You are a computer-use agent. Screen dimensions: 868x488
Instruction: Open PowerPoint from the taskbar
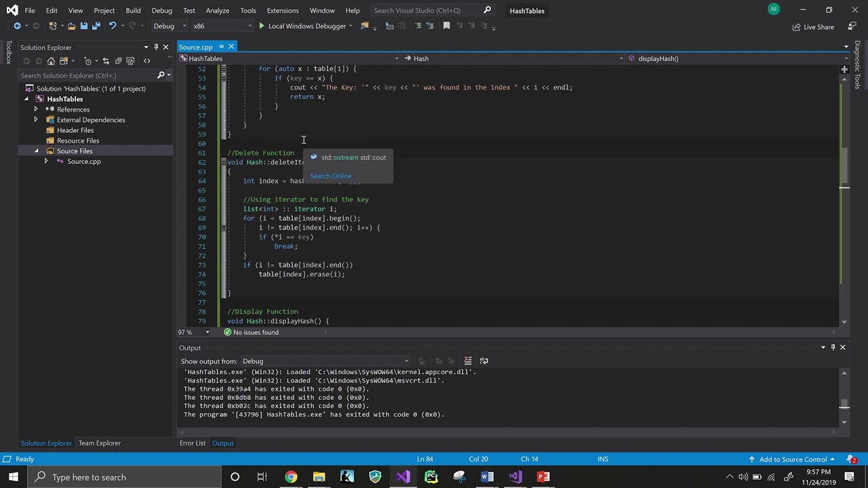(543, 477)
